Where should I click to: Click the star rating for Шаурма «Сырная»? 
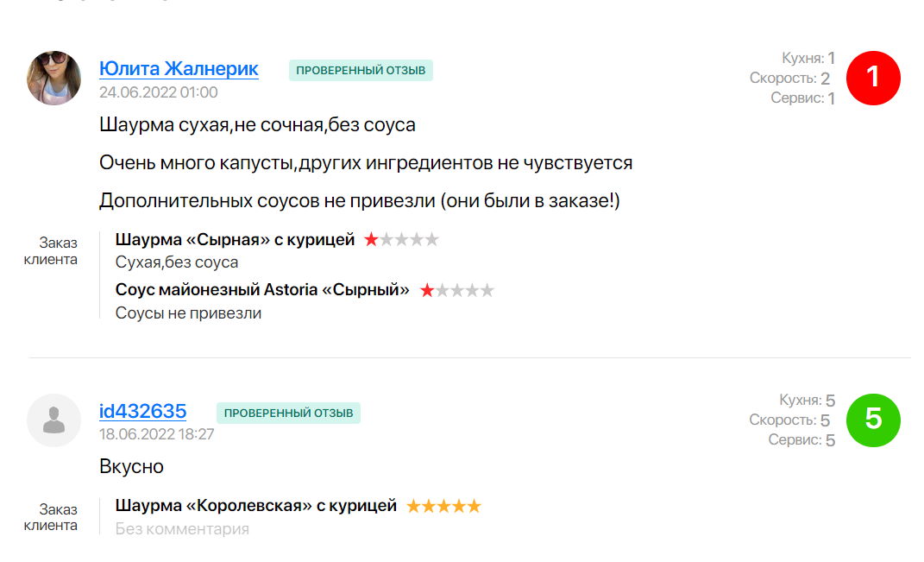click(401, 240)
